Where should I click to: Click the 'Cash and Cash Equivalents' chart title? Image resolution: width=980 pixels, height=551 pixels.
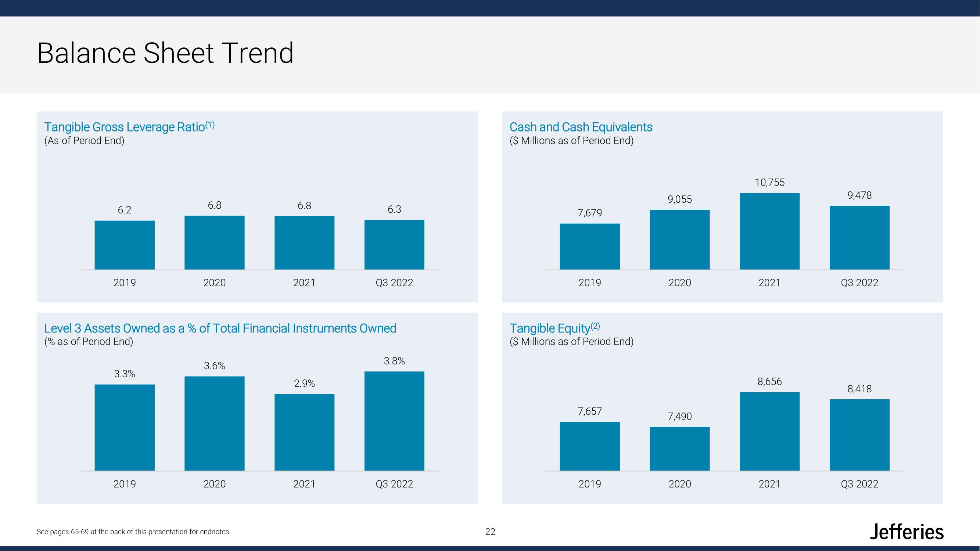[x=581, y=127]
